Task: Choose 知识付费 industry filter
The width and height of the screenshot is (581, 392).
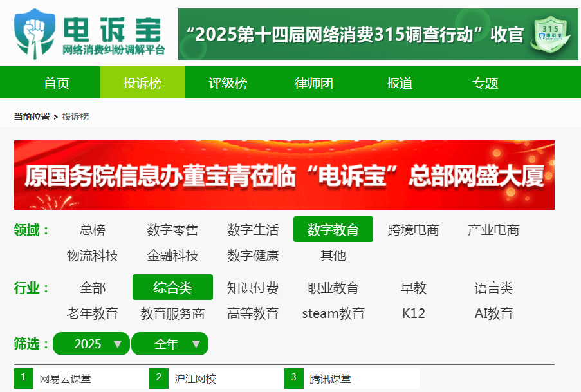Action: [x=253, y=288]
